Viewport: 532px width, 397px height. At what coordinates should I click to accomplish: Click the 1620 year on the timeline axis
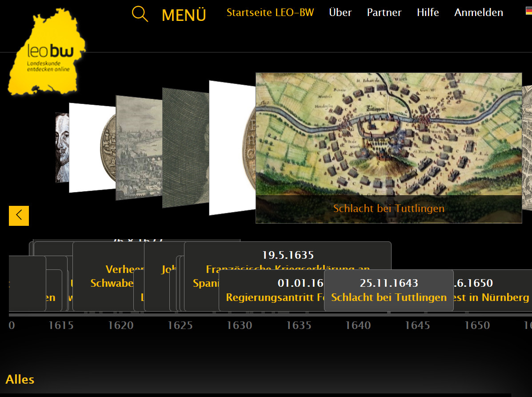point(120,325)
